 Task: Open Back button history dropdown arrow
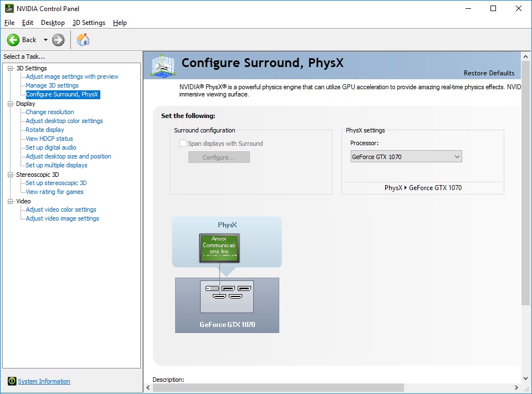click(x=45, y=40)
